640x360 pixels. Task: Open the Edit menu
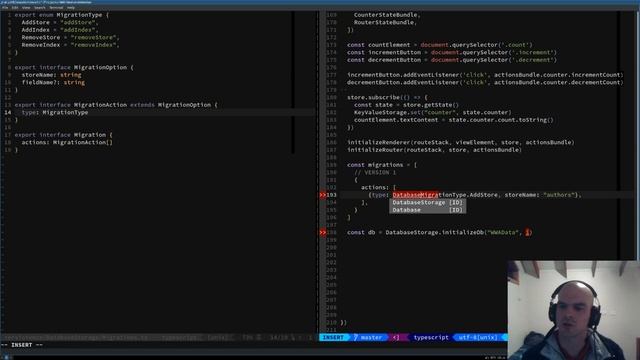[15, 7]
